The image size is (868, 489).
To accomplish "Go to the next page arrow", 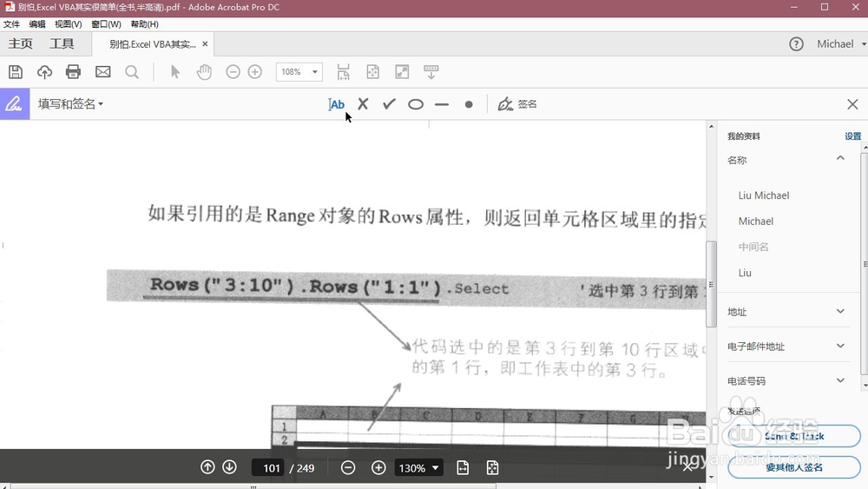I will (229, 467).
